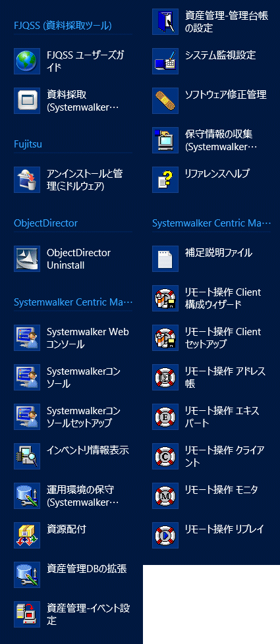
Task: Select the FJQSS (資料採取ツール) group header
Action: pos(63,26)
